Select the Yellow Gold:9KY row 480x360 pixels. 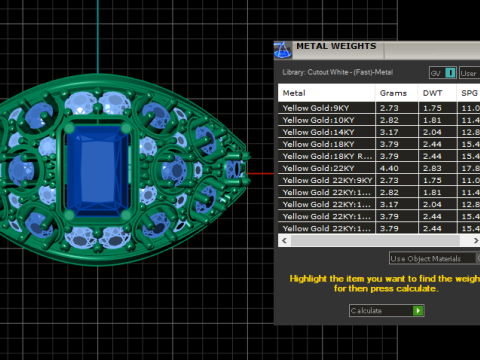point(379,108)
